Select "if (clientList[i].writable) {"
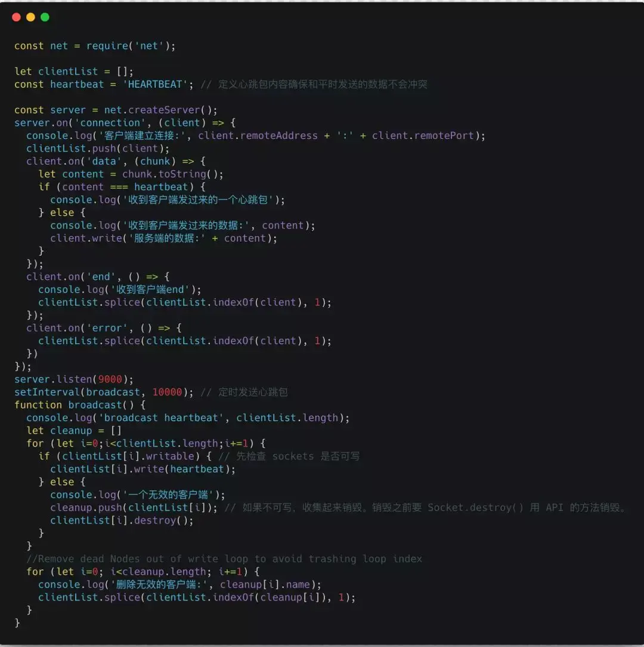Viewport: 644px width, 647px height. click(x=125, y=456)
